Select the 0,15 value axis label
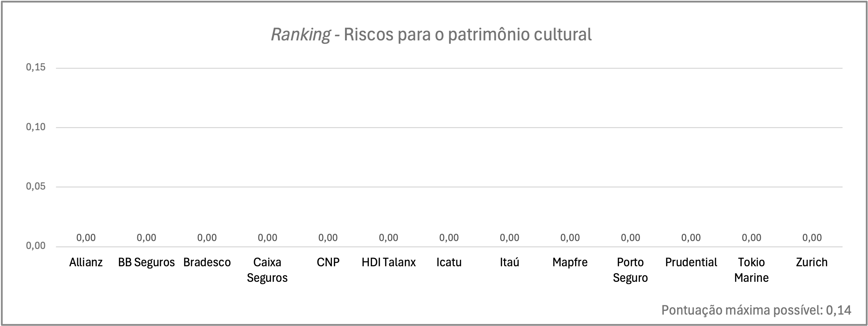The width and height of the screenshot is (868, 326). click(36, 67)
